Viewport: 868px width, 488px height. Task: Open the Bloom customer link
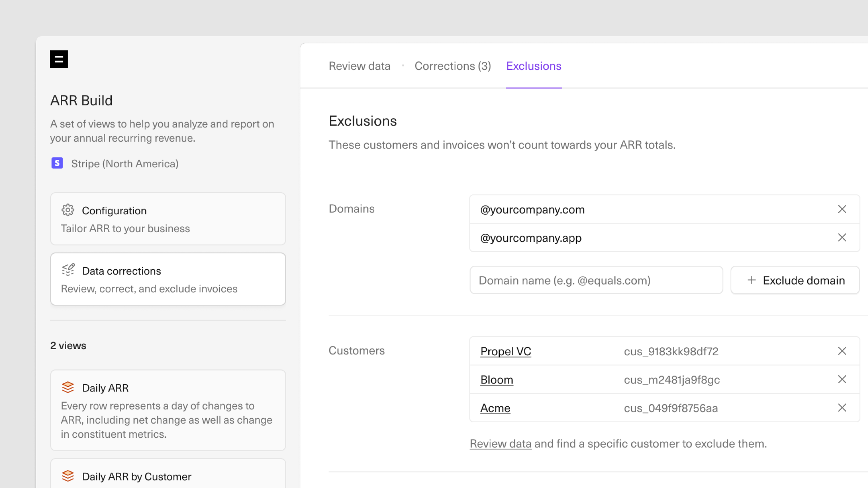[x=497, y=380]
